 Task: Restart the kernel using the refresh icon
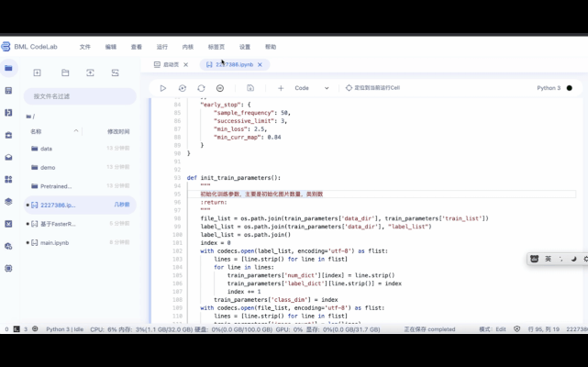click(x=202, y=88)
